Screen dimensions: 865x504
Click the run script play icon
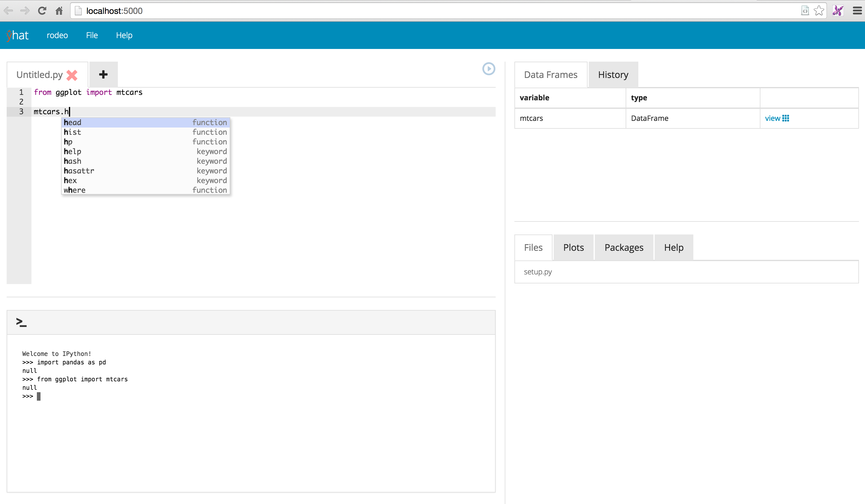[488, 69]
